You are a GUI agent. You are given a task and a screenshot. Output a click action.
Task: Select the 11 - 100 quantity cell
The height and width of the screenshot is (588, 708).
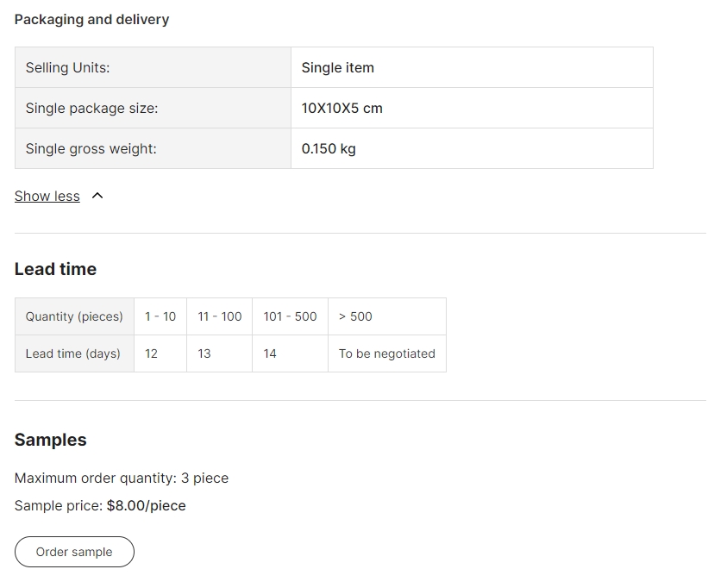220,316
